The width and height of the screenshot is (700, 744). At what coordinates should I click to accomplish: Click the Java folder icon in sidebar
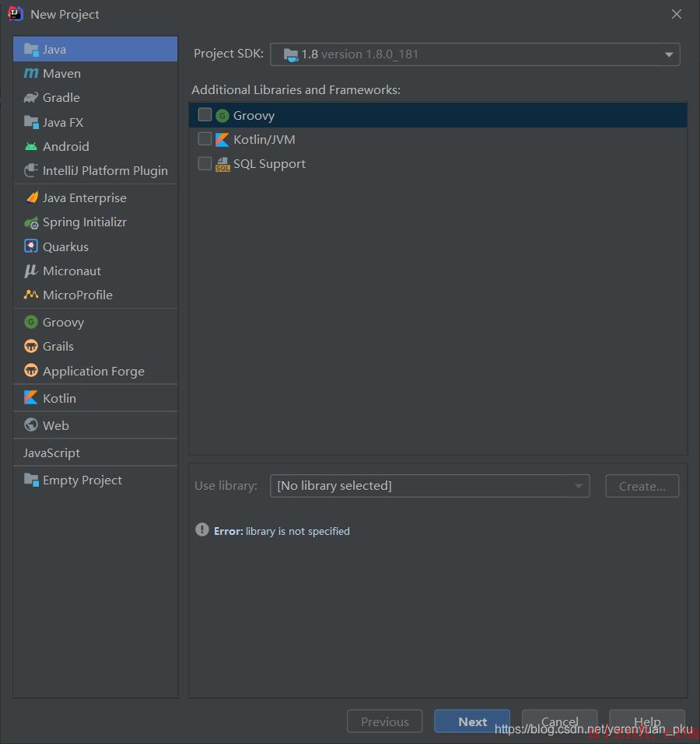[x=31, y=49]
